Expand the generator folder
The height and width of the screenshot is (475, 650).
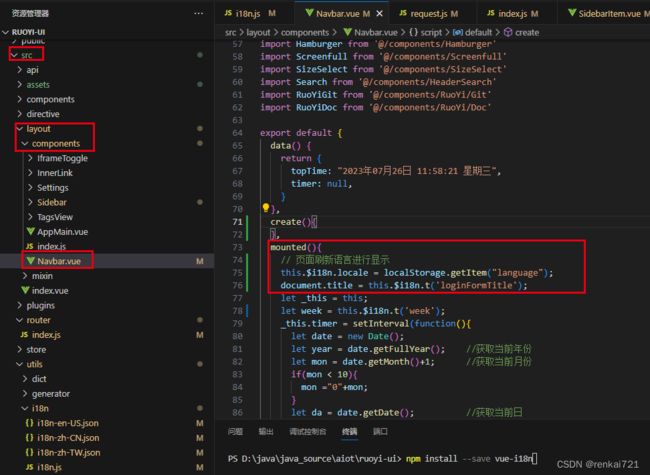tap(25, 393)
